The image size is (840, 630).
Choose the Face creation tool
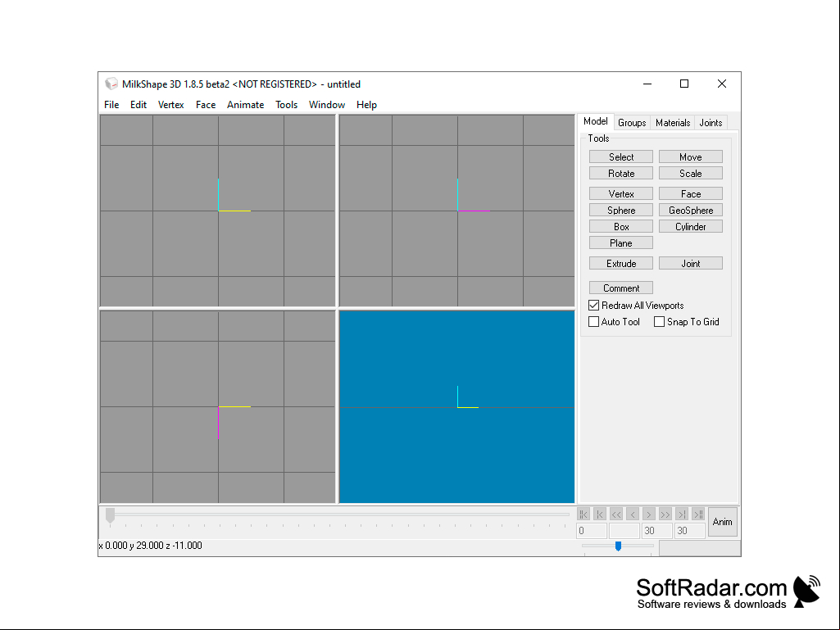[x=691, y=194]
